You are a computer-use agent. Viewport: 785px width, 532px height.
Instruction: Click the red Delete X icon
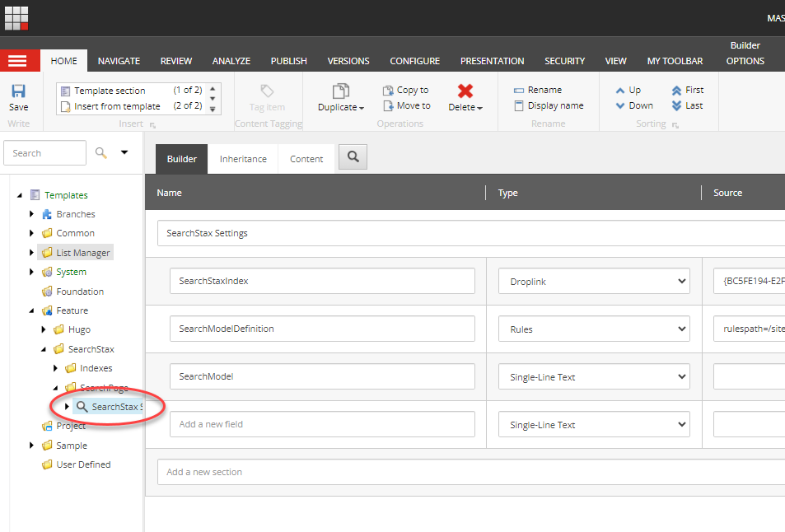[x=465, y=91]
